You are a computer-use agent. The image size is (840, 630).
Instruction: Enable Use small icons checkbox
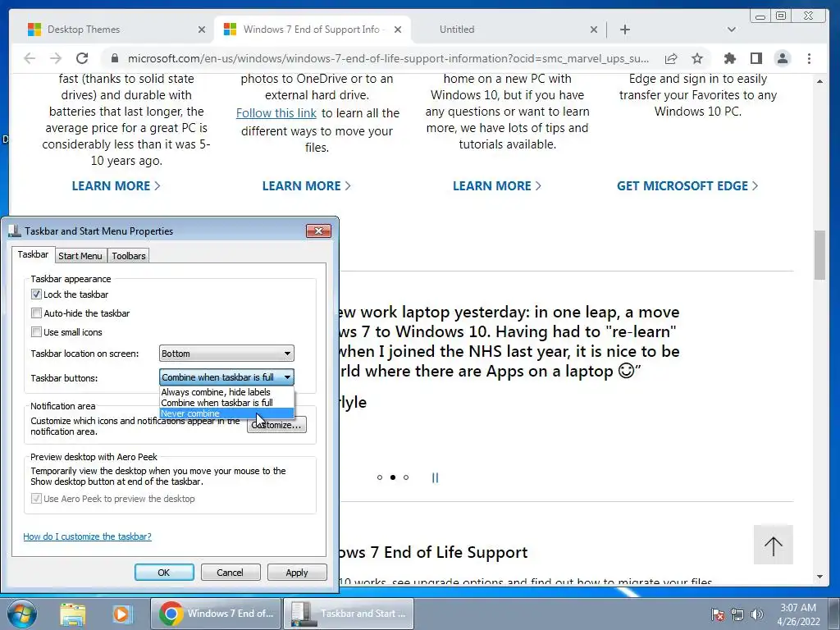(x=36, y=331)
